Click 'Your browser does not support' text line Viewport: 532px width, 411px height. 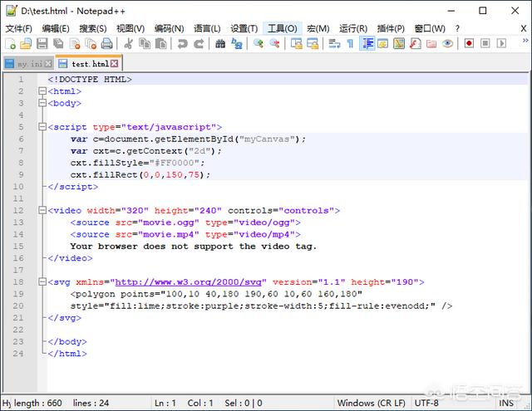point(194,247)
